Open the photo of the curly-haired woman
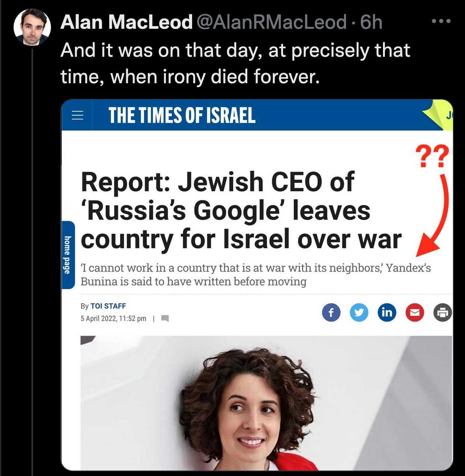465x476 pixels. click(266, 403)
